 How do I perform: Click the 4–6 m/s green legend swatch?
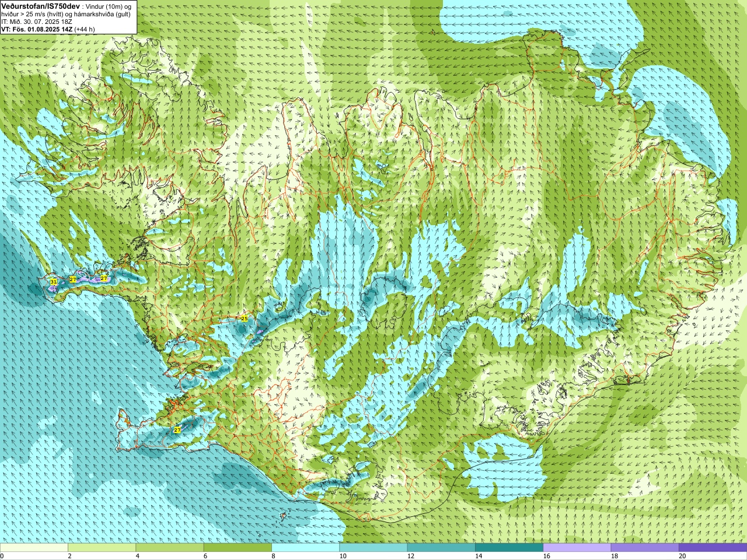pos(169,548)
